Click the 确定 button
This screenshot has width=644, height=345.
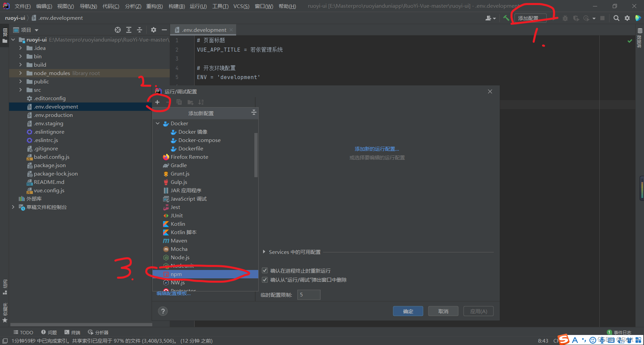[x=408, y=311]
